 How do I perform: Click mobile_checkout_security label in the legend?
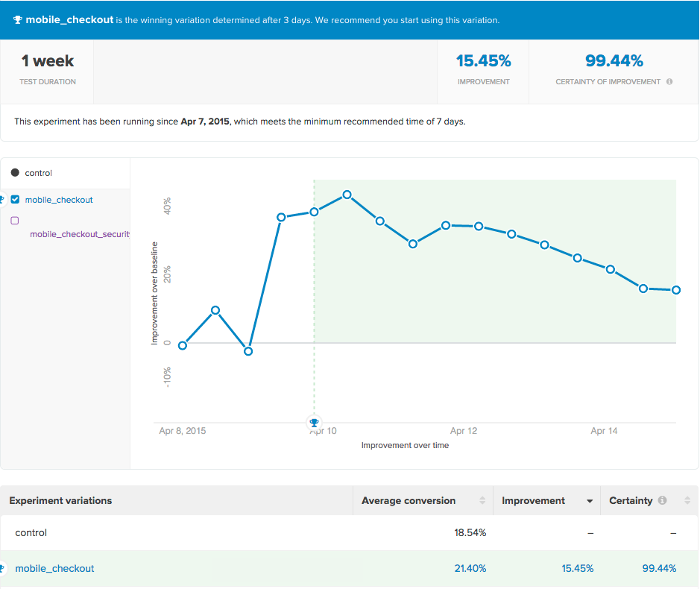point(80,234)
